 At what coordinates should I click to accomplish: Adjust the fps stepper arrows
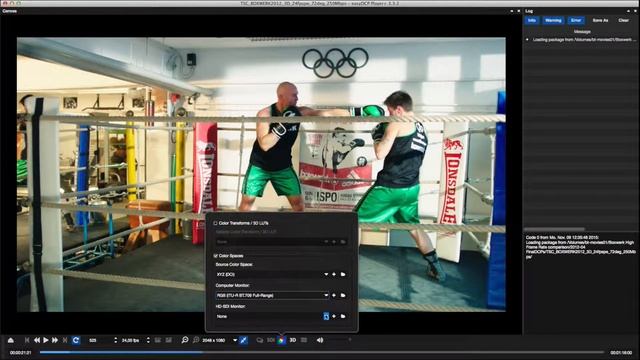point(148,340)
